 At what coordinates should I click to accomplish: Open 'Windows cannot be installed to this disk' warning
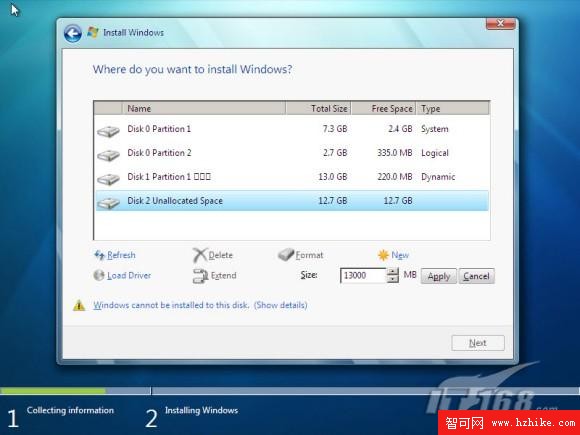coord(171,305)
